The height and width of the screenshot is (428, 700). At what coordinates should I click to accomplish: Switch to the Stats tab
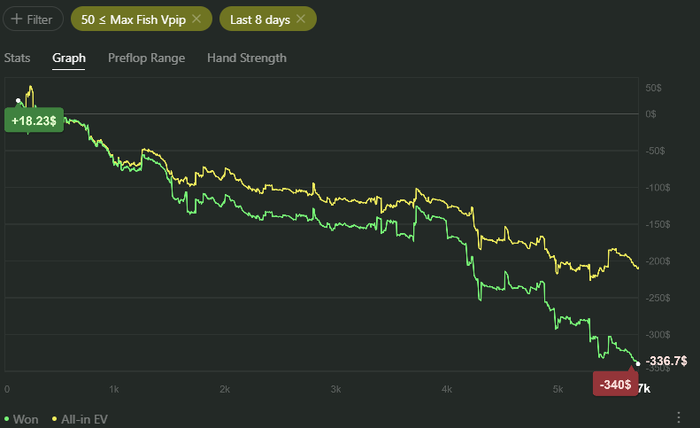(17, 58)
